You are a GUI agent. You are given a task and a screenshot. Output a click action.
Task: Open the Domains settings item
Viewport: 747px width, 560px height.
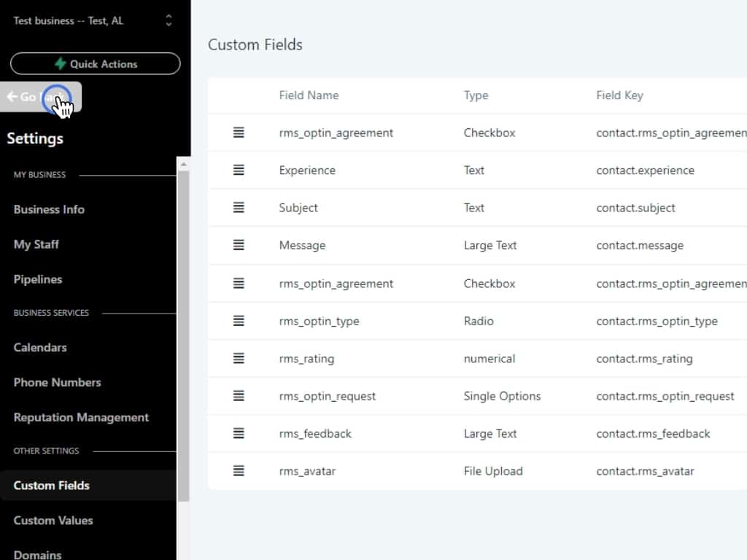click(37, 554)
